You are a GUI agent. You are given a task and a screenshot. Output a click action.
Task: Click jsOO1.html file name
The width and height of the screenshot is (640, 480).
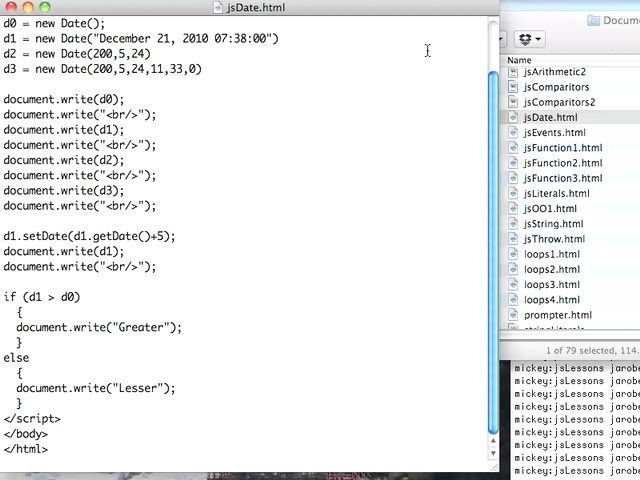(x=550, y=209)
